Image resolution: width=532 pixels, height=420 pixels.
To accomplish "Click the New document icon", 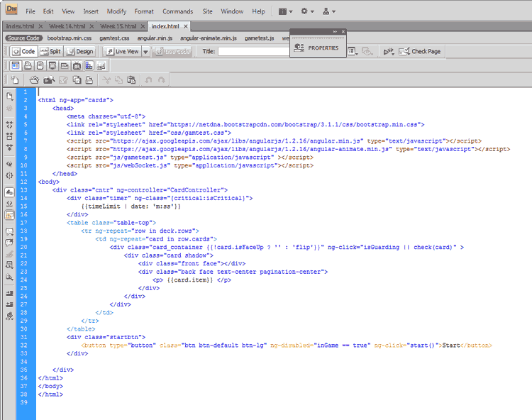I will coord(15,79).
